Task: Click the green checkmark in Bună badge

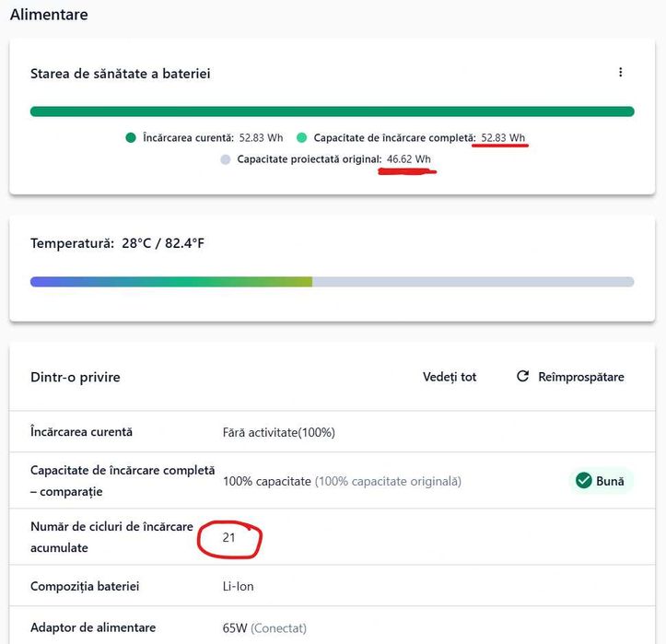Action: (583, 481)
